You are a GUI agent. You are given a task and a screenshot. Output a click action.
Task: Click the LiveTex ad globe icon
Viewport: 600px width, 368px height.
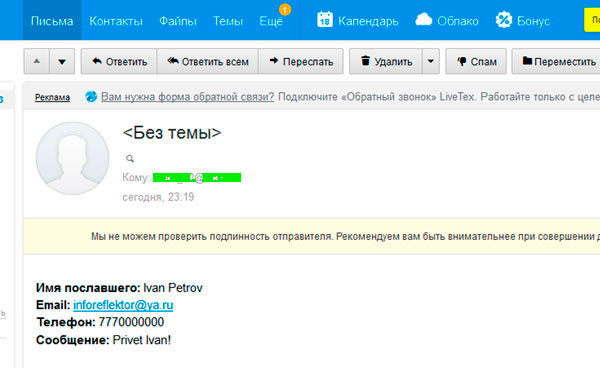(91, 97)
